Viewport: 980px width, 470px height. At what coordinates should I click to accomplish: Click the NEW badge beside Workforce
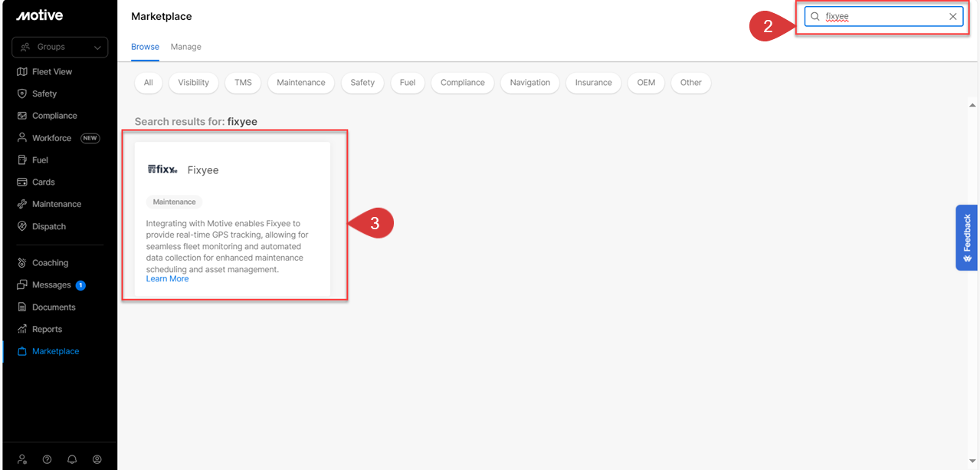[x=90, y=138]
